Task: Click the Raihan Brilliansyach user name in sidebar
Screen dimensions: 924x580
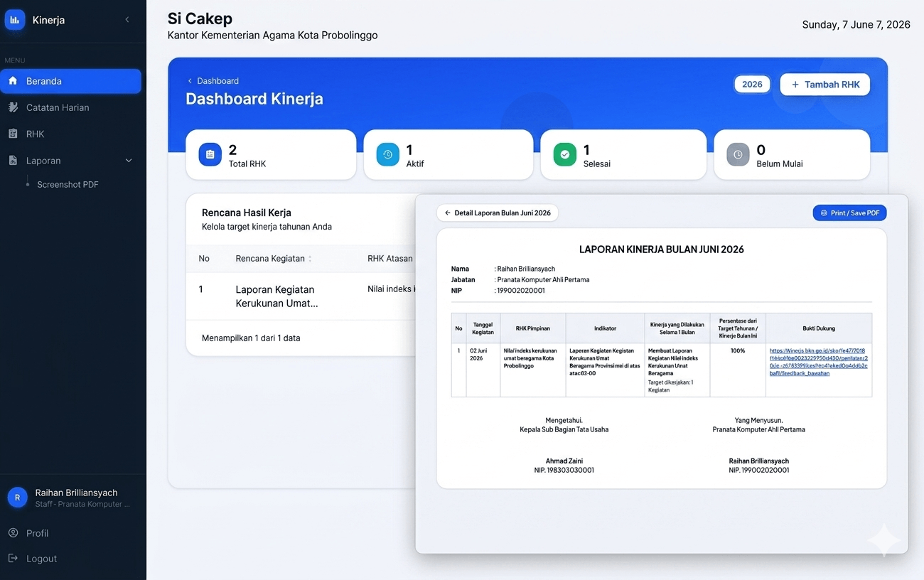Action: click(x=77, y=493)
